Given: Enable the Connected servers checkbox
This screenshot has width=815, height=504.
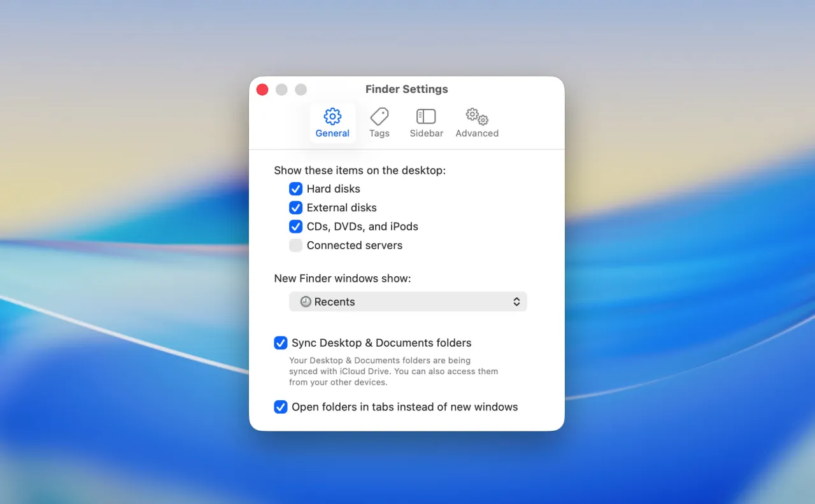Looking at the screenshot, I should click(x=295, y=246).
